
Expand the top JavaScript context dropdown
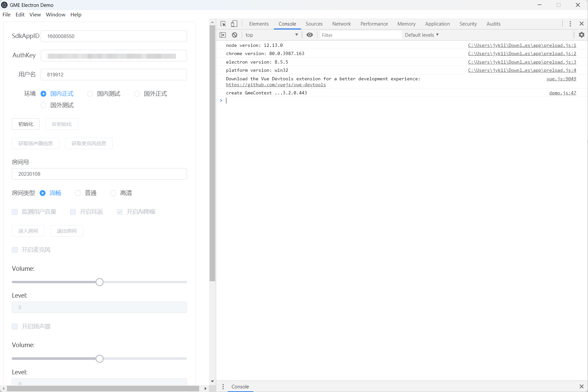pos(272,35)
